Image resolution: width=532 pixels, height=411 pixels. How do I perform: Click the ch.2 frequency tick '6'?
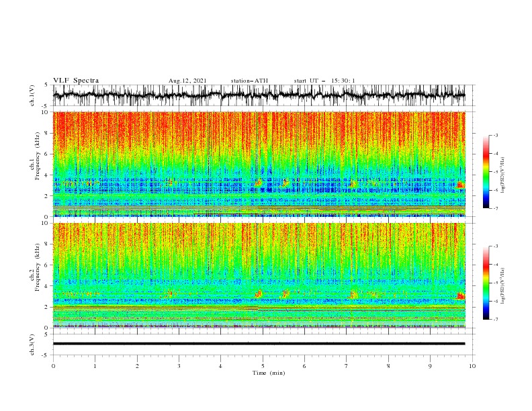(48, 265)
